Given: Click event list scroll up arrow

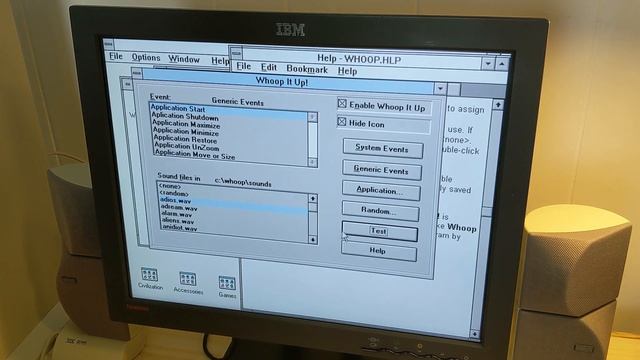Looking at the screenshot, I should pyautogui.click(x=312, y=117).
